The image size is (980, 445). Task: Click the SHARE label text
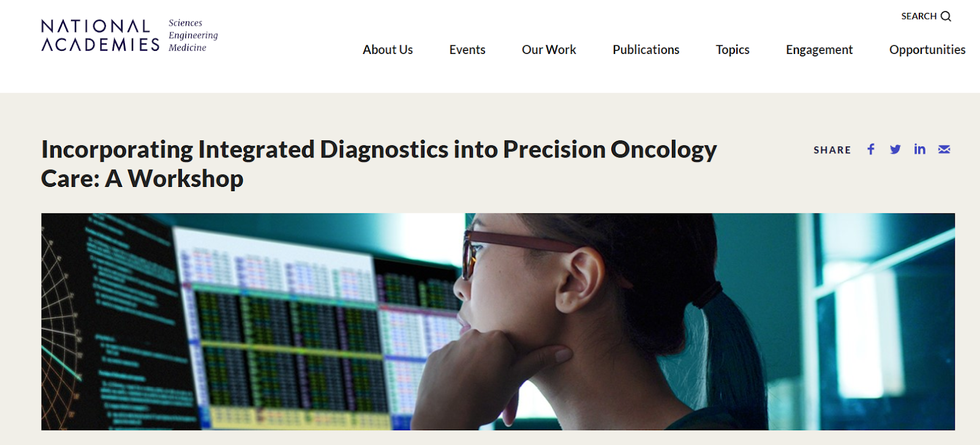(x=832, y=150)
